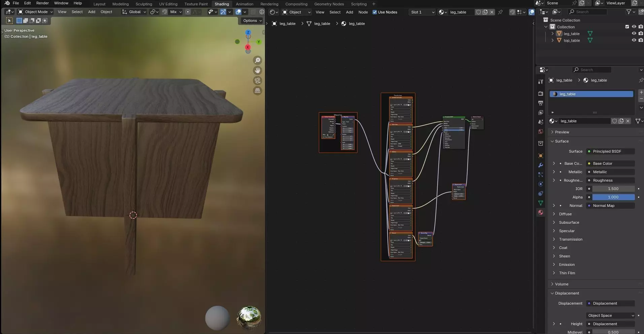The image size is (644, 334).
Task: Adjust the Alpha value slider
Action: [613, 197]
